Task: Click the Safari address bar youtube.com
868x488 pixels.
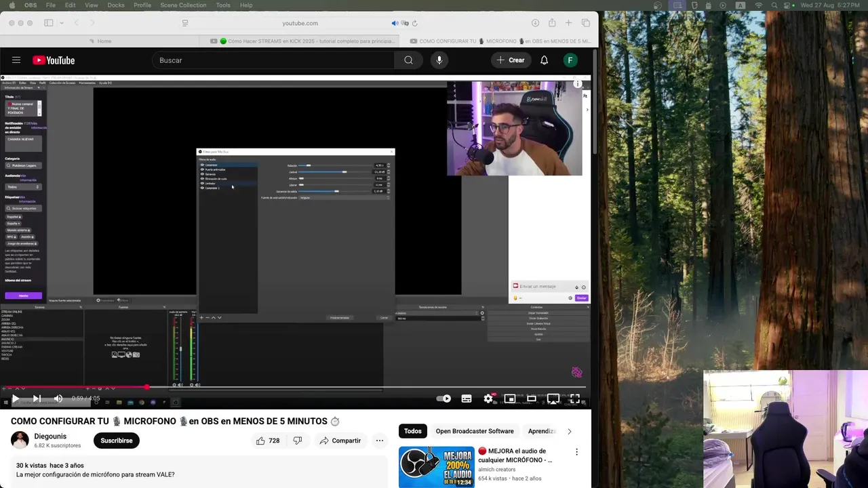Action: pyautogui.click(x=300, y=23)
